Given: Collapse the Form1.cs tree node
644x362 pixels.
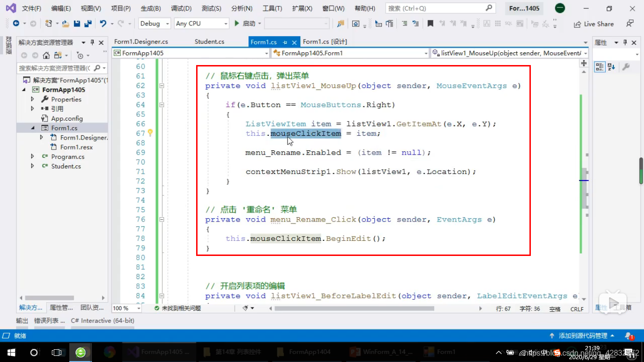Looking at the screenshot, I should [x=33, y=128].
